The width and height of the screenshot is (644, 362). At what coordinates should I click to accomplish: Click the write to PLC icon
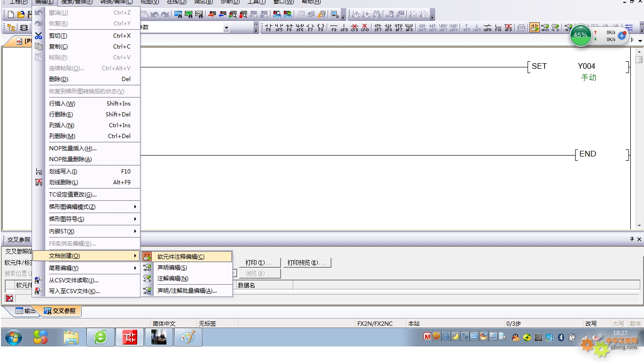coord(212,15)
